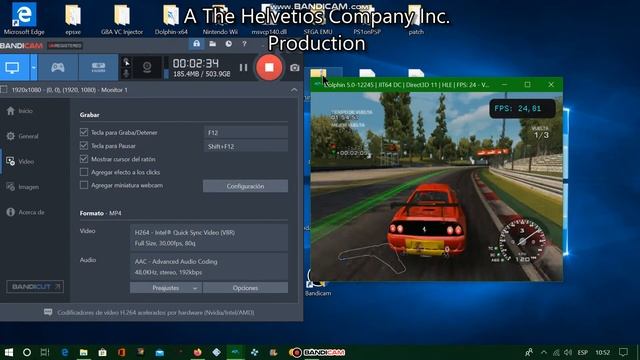Click the Dolphin game render area
This screenshot has height=360, width=640.
(x=437, y=186)
